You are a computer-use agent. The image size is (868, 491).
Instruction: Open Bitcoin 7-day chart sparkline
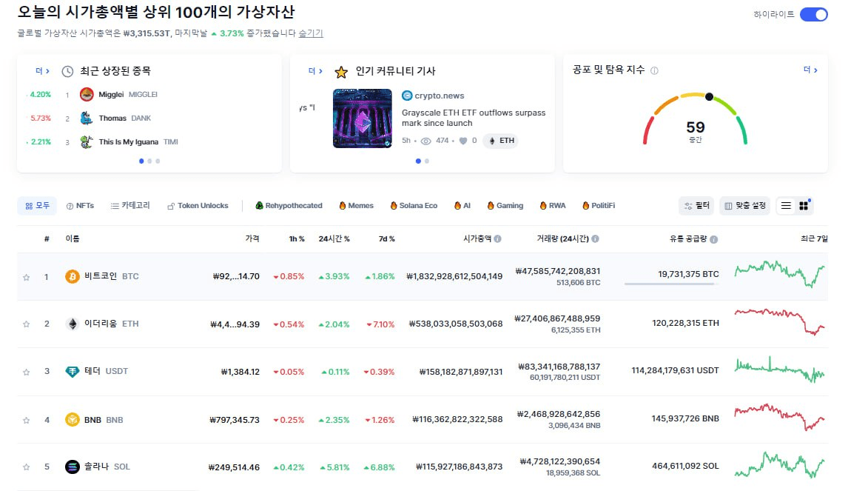(x=779, y=274)
